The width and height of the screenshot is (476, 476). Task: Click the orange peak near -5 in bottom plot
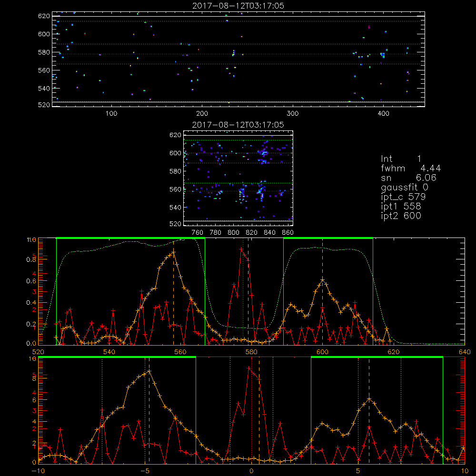coord(149,371)
